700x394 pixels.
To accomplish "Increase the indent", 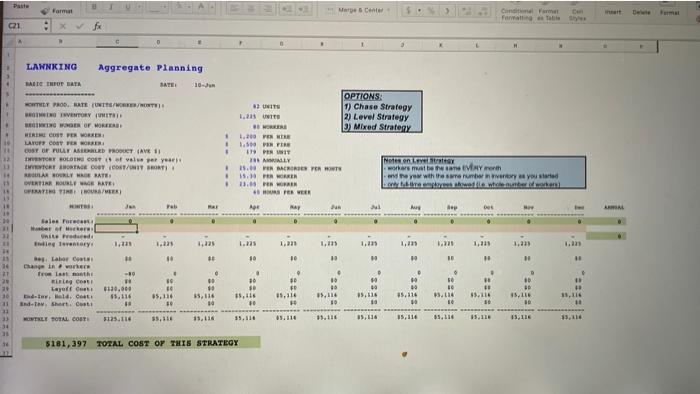I will click(304, 9).
